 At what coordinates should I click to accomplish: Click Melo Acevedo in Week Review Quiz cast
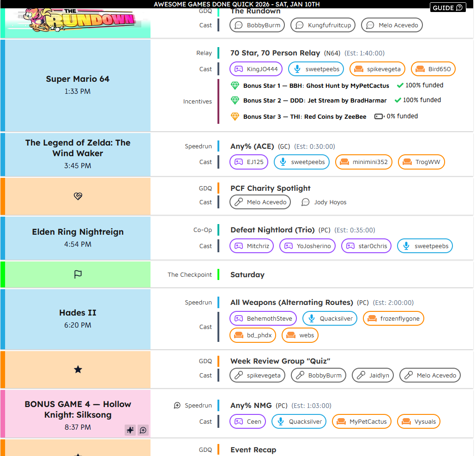coord(430,375)
